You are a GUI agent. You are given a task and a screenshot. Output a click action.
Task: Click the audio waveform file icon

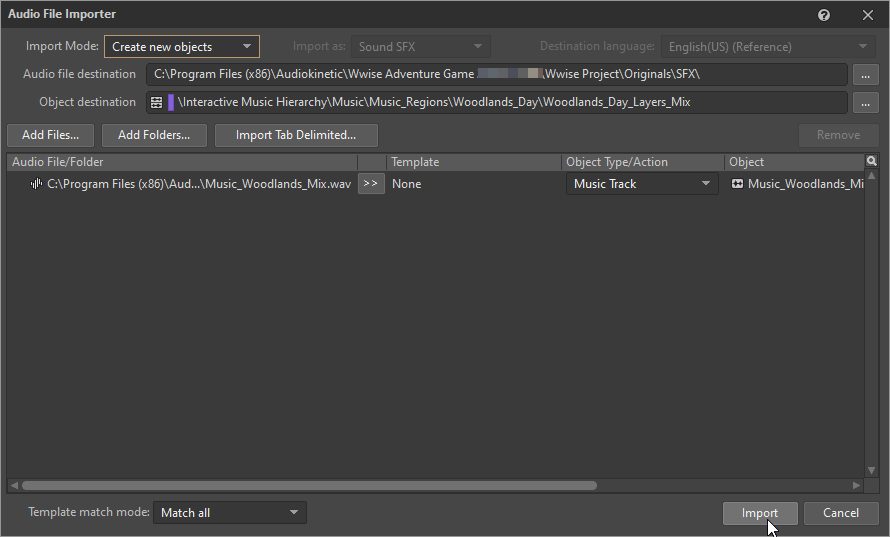[x=37, y=184]
